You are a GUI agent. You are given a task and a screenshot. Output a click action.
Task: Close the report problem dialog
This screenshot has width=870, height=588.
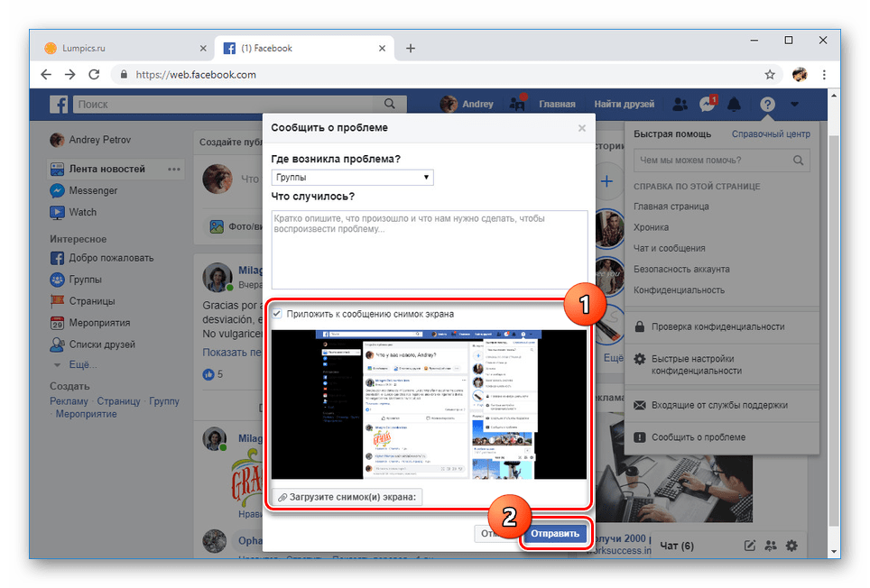pos(581,128)
